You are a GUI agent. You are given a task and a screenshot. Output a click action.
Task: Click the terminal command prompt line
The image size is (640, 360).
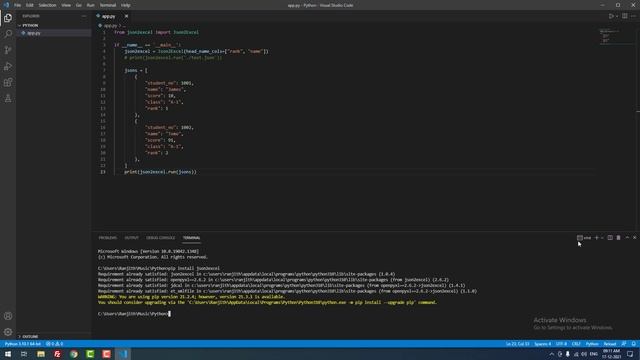coord(134,313)
